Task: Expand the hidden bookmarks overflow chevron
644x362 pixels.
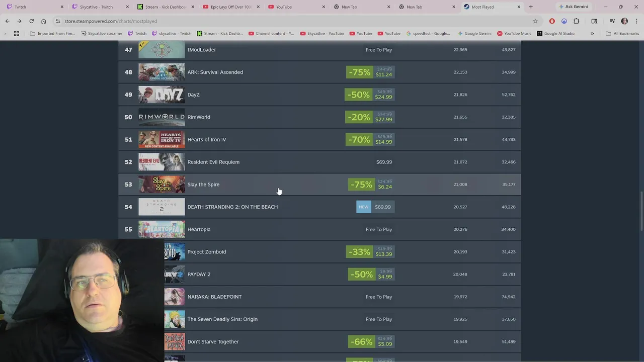Action: click(592, 34)
